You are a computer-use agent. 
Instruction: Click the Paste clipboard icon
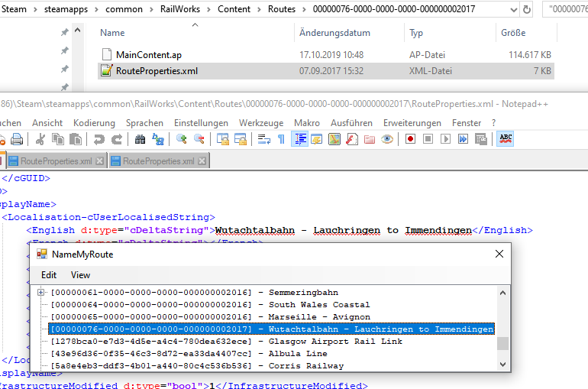76,139
